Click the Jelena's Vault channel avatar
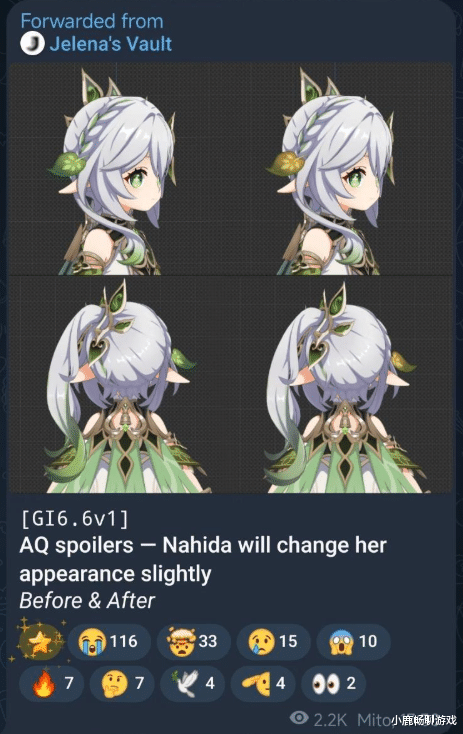 click(32, 44)
